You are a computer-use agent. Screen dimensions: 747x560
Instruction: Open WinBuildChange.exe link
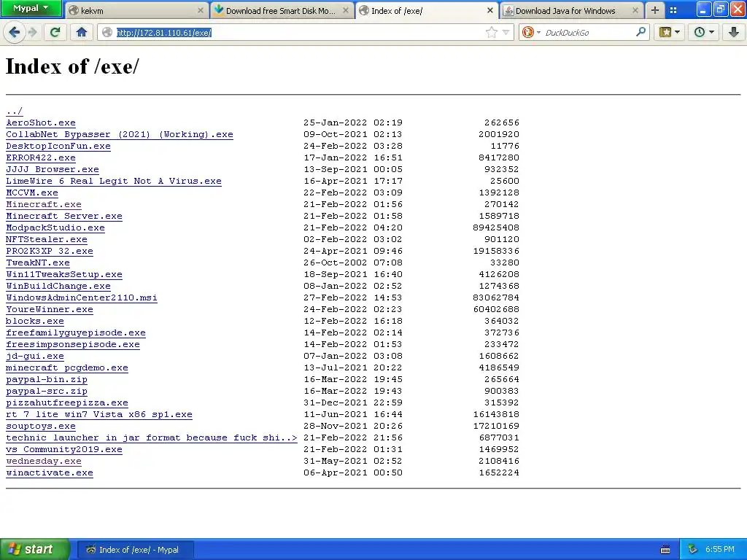(58, 286)
